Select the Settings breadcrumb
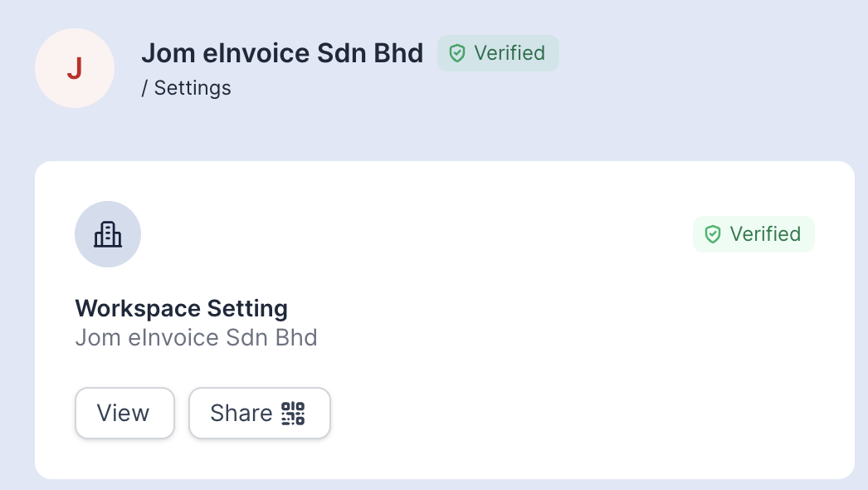The height and width of the screenshot is (490, 868). [193, 88]
